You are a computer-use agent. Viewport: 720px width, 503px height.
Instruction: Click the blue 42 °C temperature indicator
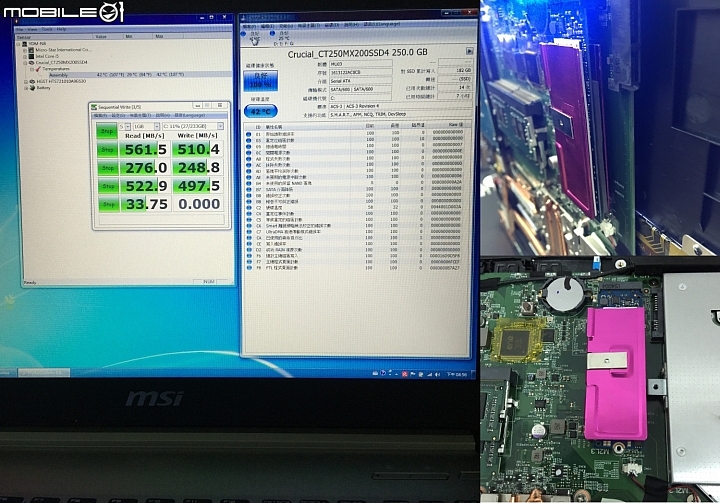click(x=260, y=112)
